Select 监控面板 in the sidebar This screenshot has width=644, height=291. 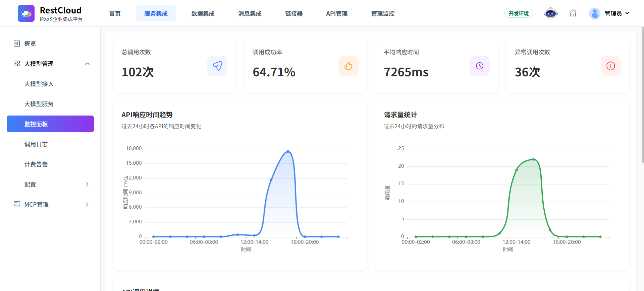[x=50, y=124]
